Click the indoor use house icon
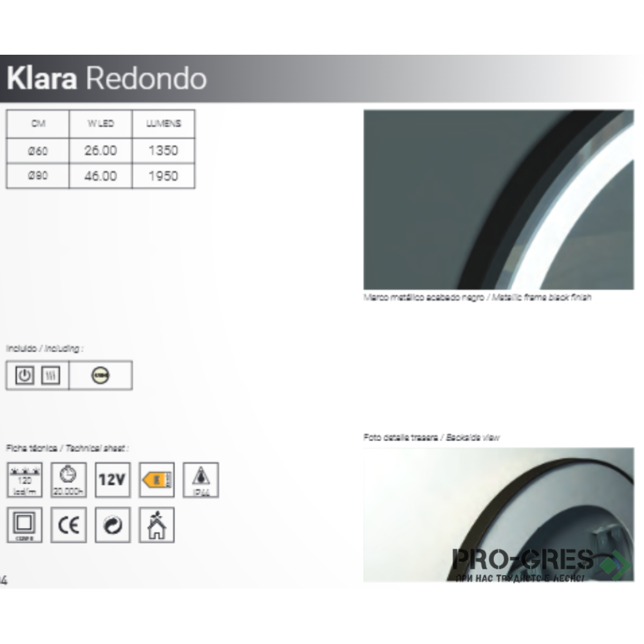Screen dimensions: 644x644 [x=156, y=525]
